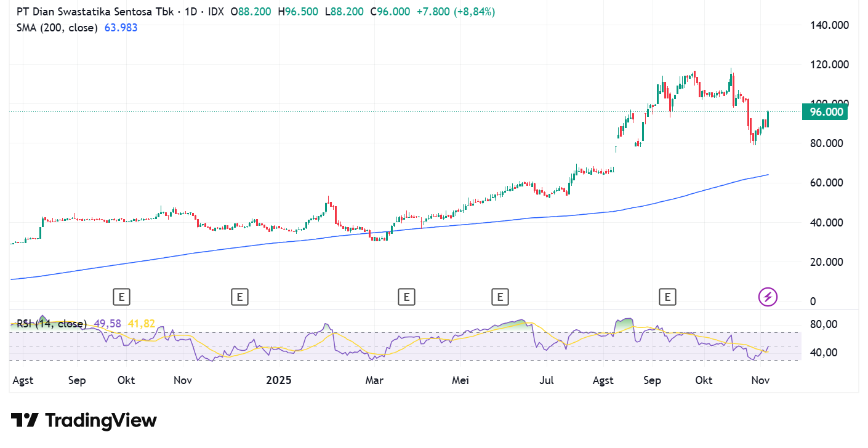Viewport: 868px width, 448px height.
Task: Click the Jul label on the time axis
Action: [546, 380]
